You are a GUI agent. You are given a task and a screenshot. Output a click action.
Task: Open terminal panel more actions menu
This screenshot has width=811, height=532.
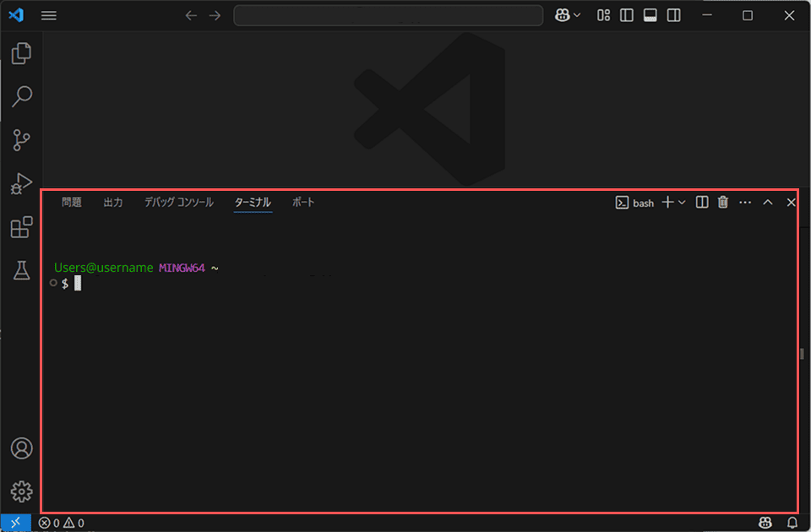pos(745,202)
